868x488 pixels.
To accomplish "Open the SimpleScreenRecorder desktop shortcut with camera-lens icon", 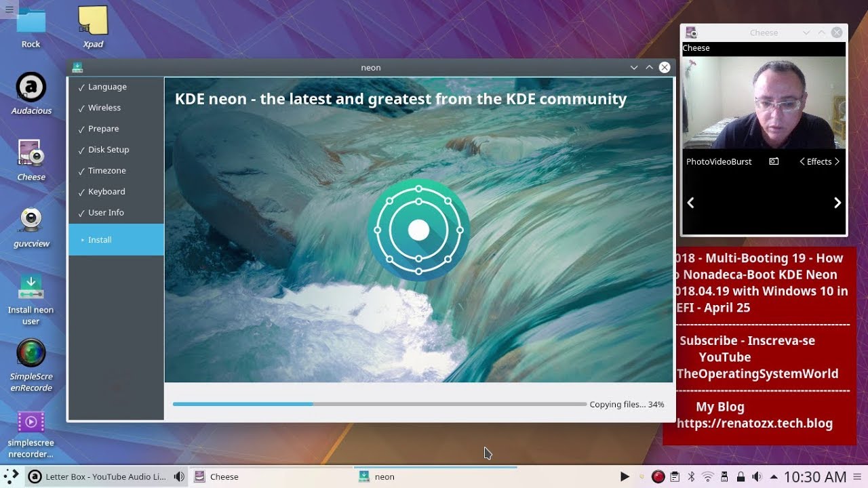I will tap(31, 366).
